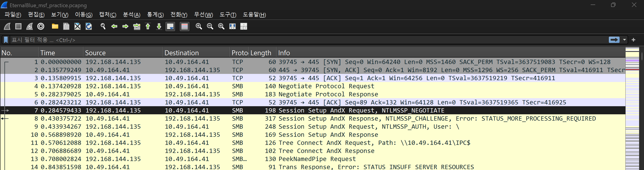The image size is (644, 170).
Task: Open find packet magnifier tool
Action: [103, 26]
